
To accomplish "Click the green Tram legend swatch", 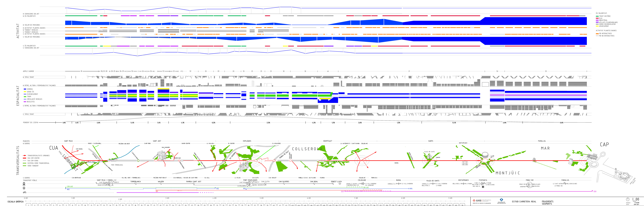I will tap(25, 97).
